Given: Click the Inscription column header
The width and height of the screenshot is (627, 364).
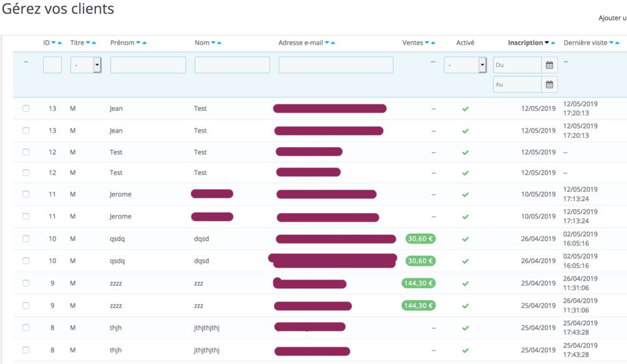Looking at the screenshot, I should (x=525, y=43).
